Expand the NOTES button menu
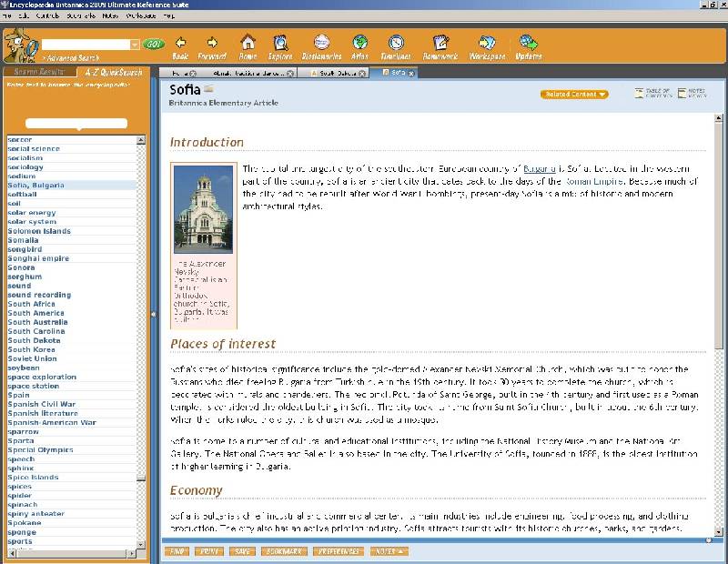Image resolution: width=728 pixels, height=564 pixels. pyautogui.click(x=389, y=551)
